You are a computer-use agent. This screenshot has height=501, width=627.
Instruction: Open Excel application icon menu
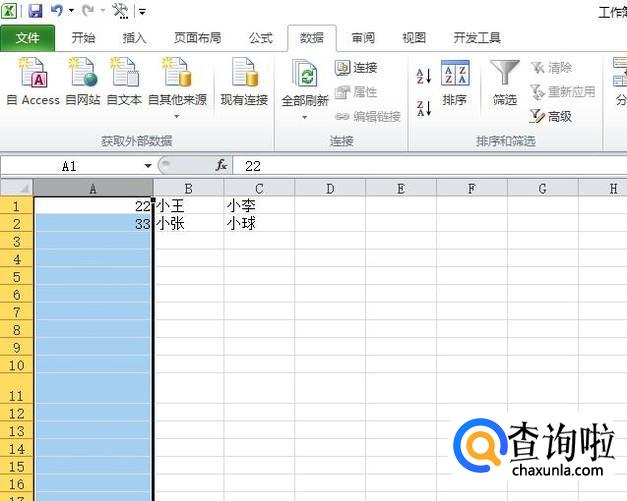9,10
